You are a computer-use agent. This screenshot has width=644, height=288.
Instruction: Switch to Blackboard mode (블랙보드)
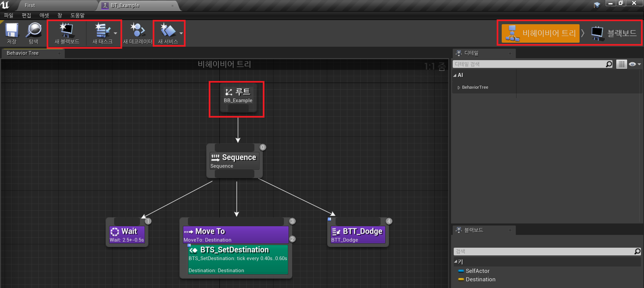[x=613, y=33]
